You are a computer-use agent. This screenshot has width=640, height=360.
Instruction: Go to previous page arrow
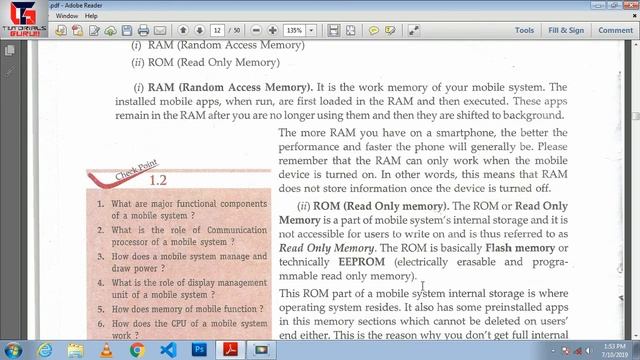(x=183, y=30)
